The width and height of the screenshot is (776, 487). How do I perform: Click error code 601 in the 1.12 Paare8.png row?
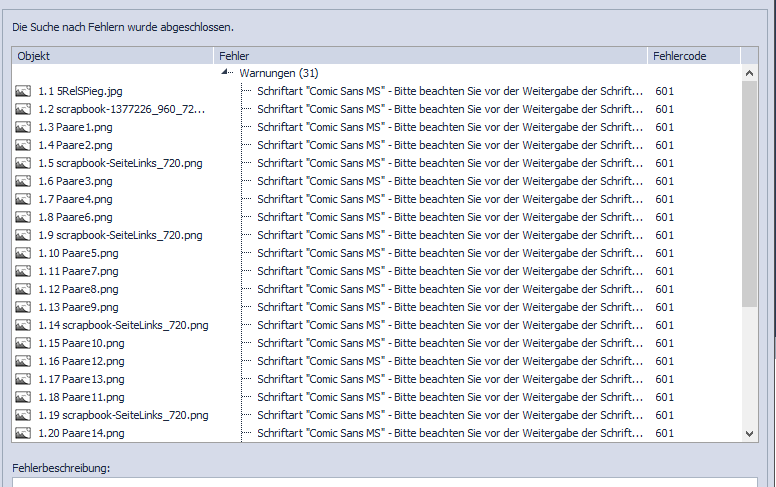coord(665,289)
